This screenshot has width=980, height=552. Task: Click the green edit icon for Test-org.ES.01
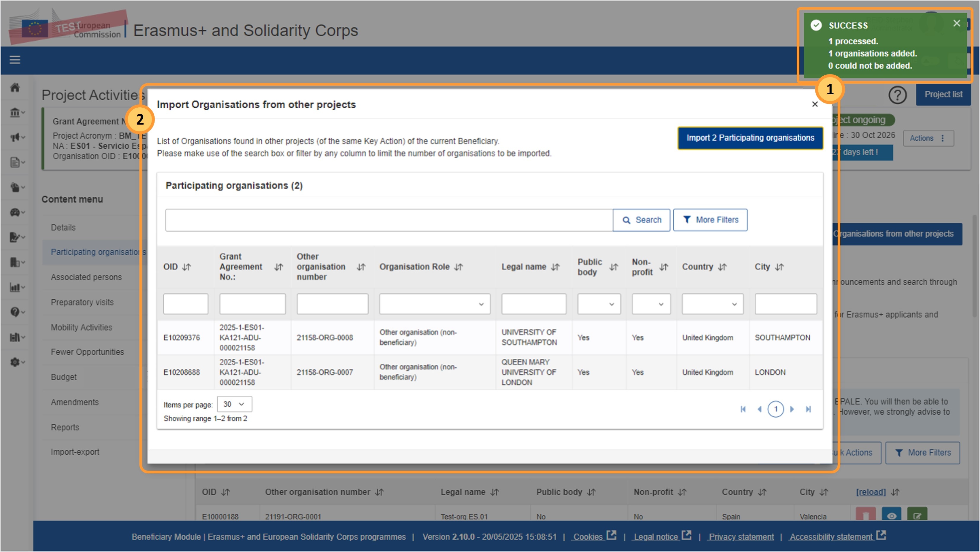pyautogui.click(x=917, y=514)
